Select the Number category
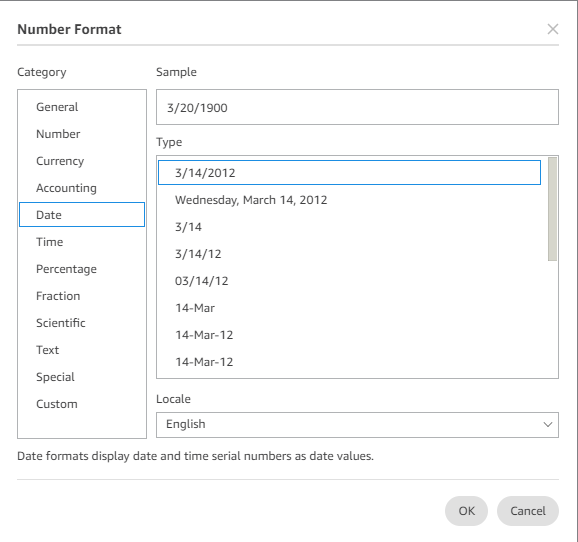 pos(82,134)
